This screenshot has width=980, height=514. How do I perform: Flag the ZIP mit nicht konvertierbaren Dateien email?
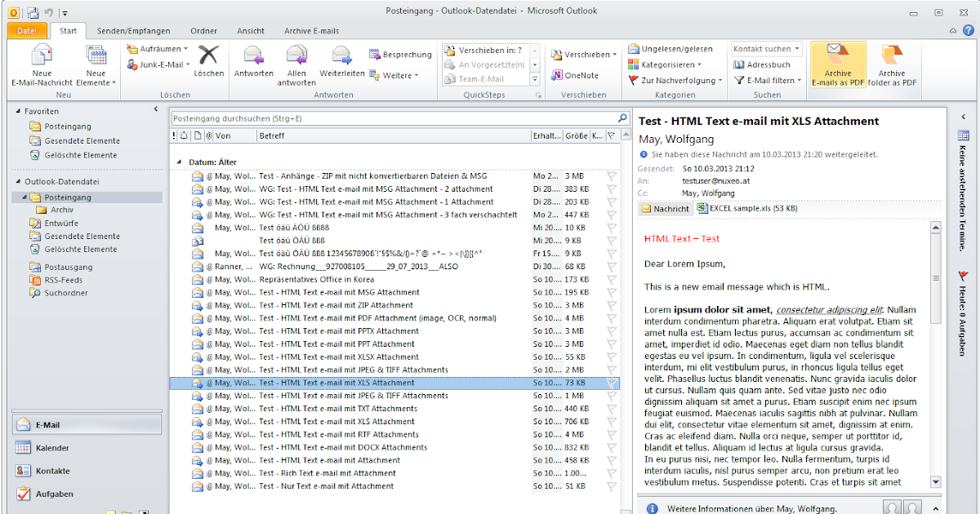pyautogui.click(x=612, y=175)
